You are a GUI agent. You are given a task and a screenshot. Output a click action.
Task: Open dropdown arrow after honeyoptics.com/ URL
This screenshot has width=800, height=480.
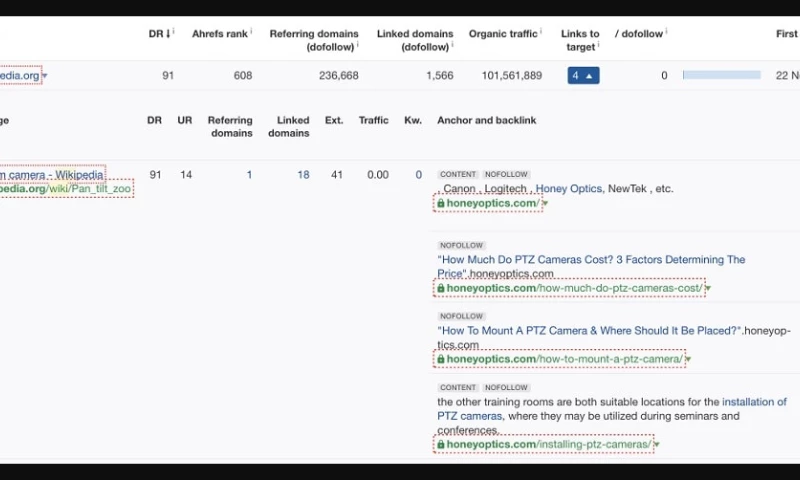pos(545,204)
